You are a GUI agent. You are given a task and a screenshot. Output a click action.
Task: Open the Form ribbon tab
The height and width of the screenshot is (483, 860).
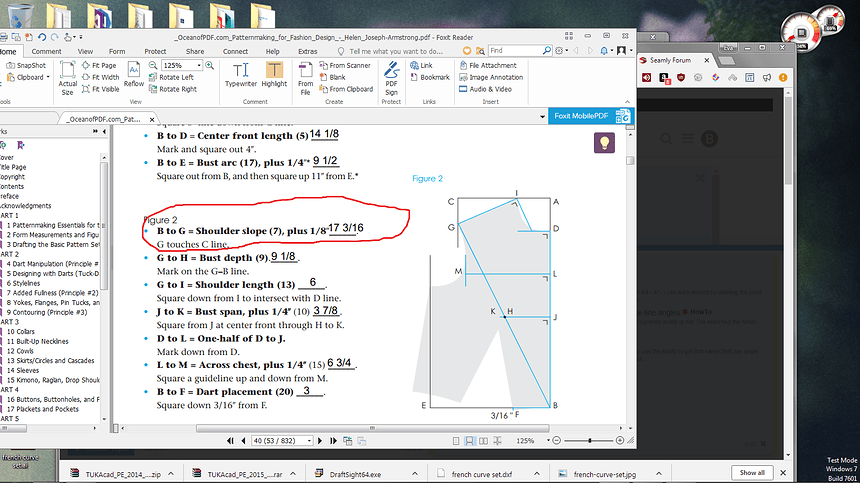[117, 52]
